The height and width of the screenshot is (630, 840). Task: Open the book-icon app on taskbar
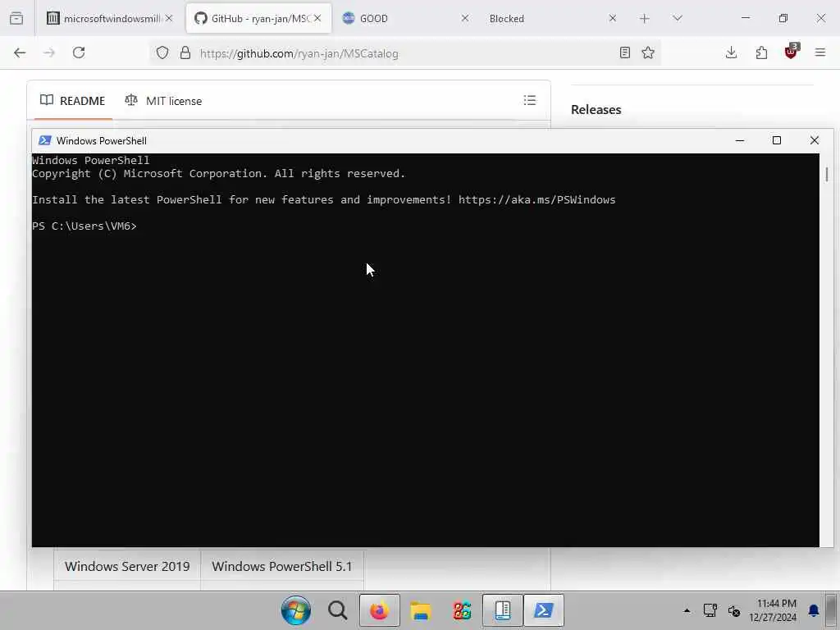coord(503,610)
